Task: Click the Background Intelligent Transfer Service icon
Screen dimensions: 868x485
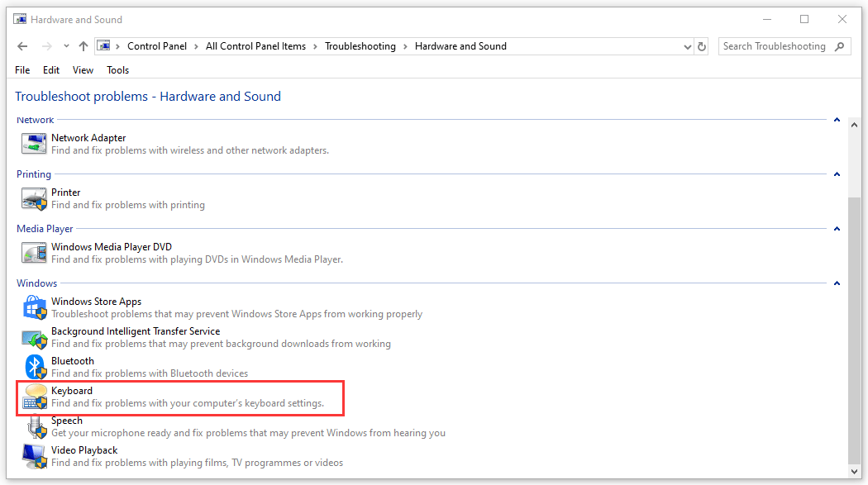Action: click(x=35, y=337)
